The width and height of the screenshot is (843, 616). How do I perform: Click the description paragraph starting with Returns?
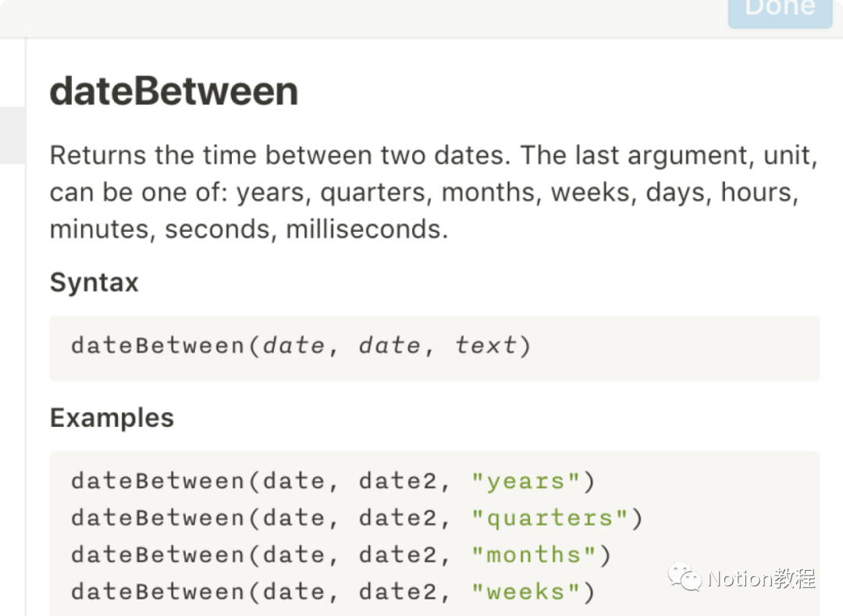433,192
